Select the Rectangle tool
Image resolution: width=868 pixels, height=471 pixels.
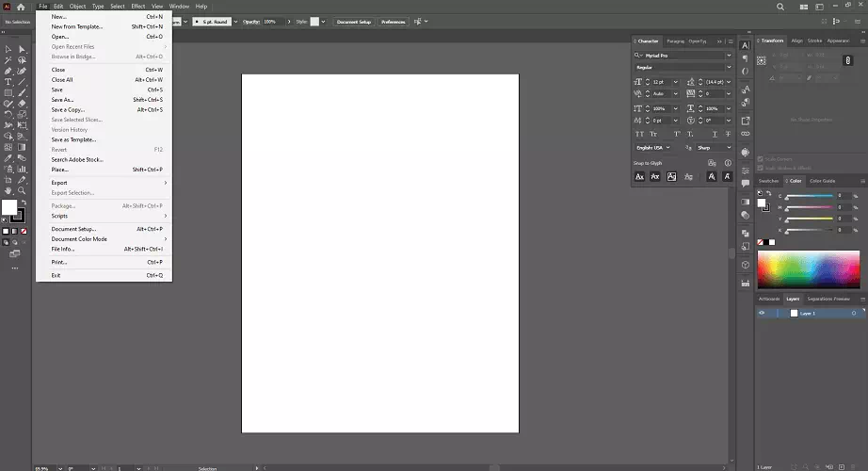(8, 93)
